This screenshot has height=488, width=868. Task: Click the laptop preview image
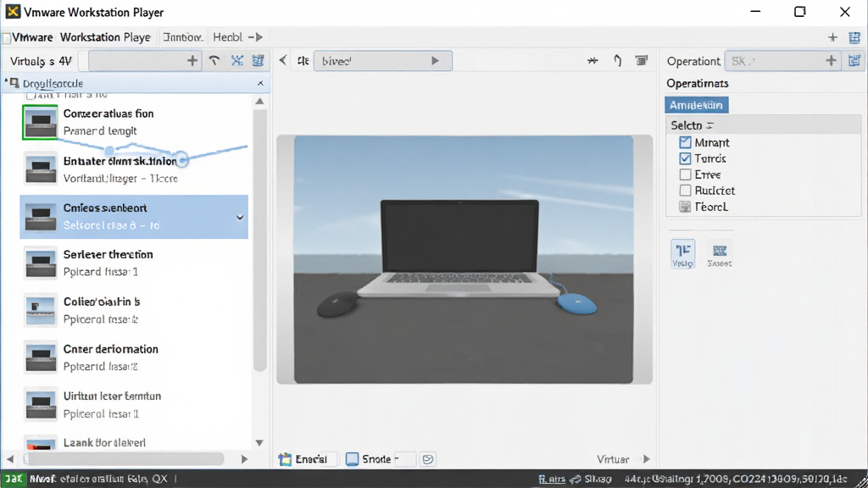coord(464,259)
